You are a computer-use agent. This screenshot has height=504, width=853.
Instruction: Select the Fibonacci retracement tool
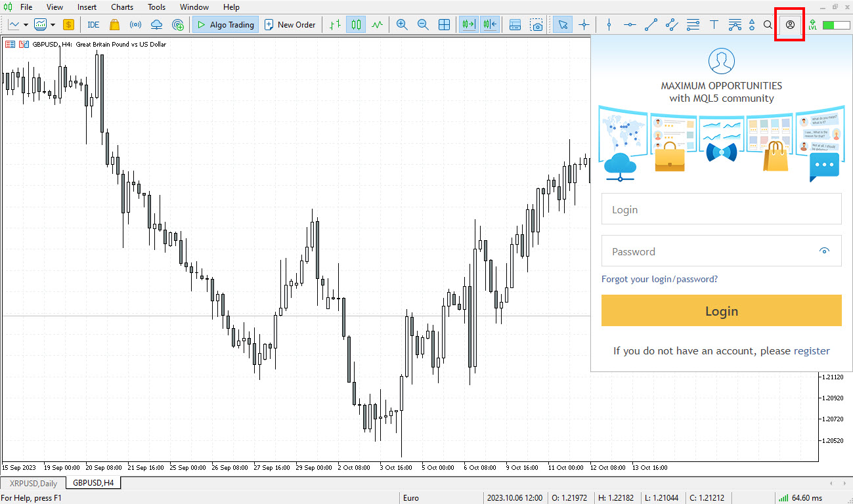(x=693, y=25)
